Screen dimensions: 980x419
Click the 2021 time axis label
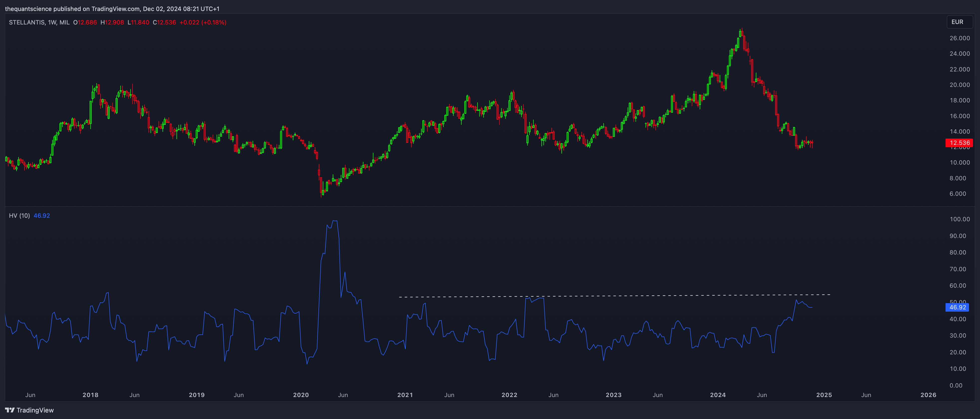pyautogui.click(x=405, y=395)
